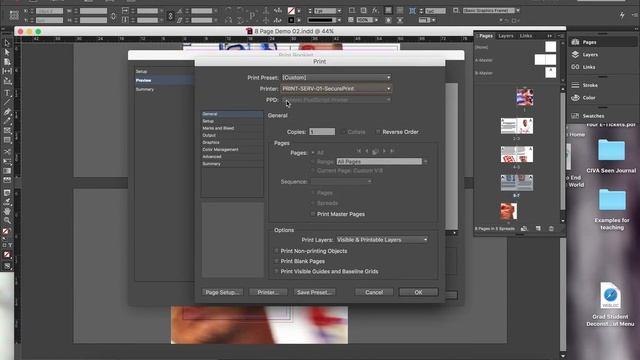Switch to the Layers panel tab
Screen dimensions: 640x360
coord(506,36)
